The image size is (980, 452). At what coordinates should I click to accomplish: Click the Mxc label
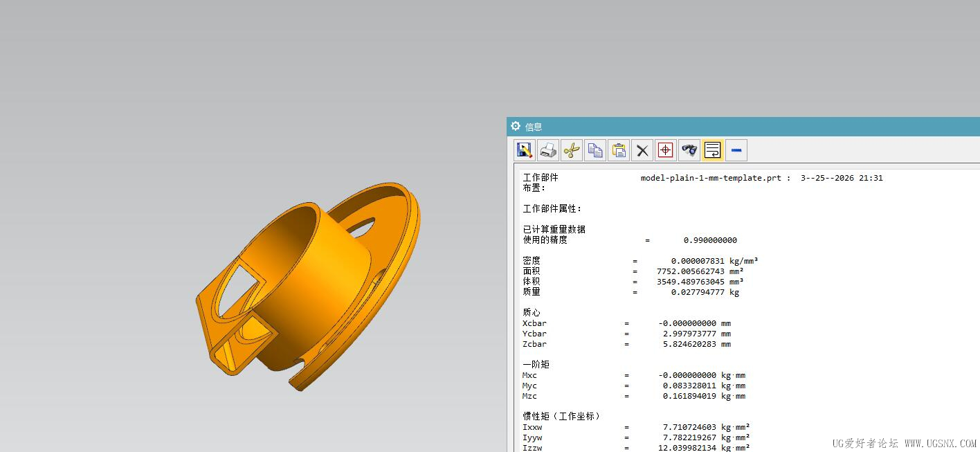529,375
